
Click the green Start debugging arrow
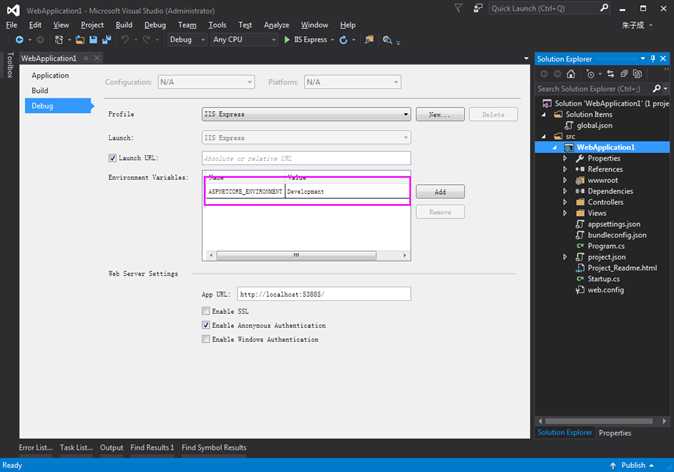[287, 40]
